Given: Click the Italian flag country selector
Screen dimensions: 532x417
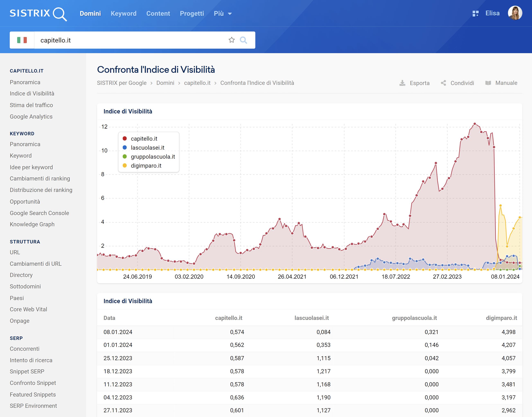Looking at the screenshot, I should pyautogui.click(x=22, y=40).
